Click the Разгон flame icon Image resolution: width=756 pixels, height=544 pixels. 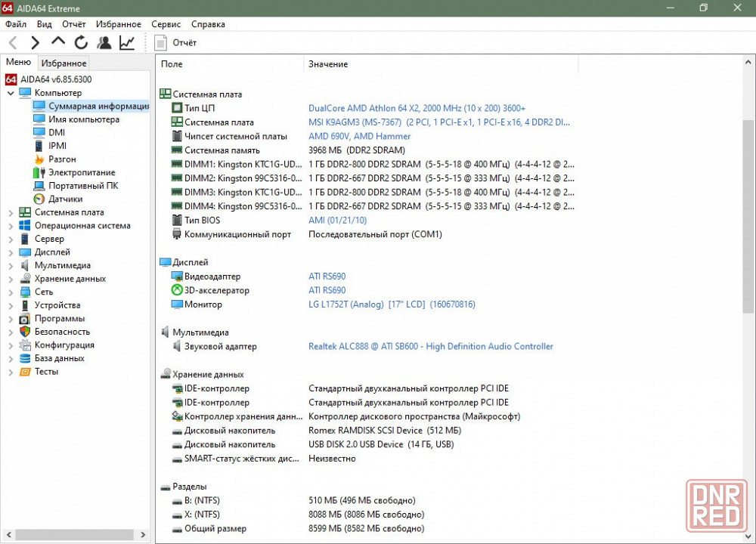(x=39, y=159)
